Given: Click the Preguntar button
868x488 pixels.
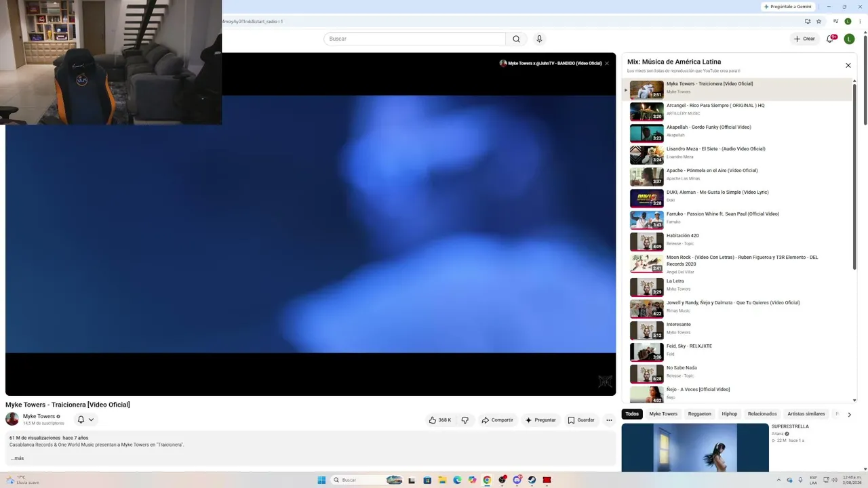Looking at the screenshot, I should pyautogui.click(x=540, y=420).
